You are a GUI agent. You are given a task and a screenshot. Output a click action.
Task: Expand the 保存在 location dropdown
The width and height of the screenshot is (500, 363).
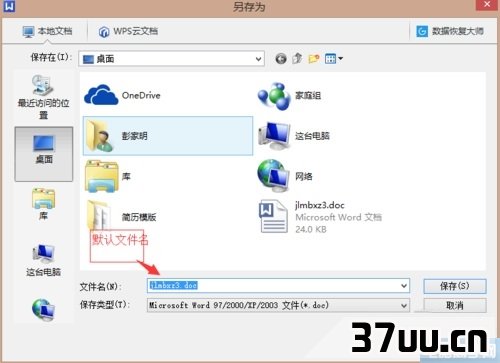pos(258,59)
